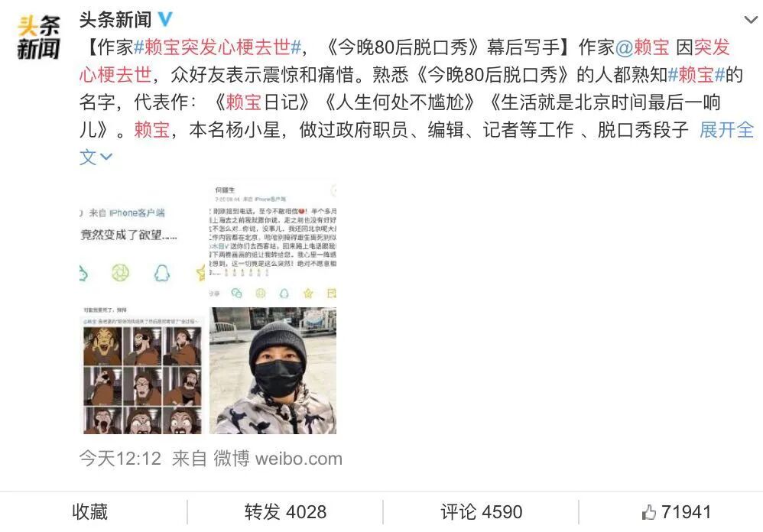This screenshot has height=532, width=763.
Task: Click the 头条新闻 account name
Action: 115,19
